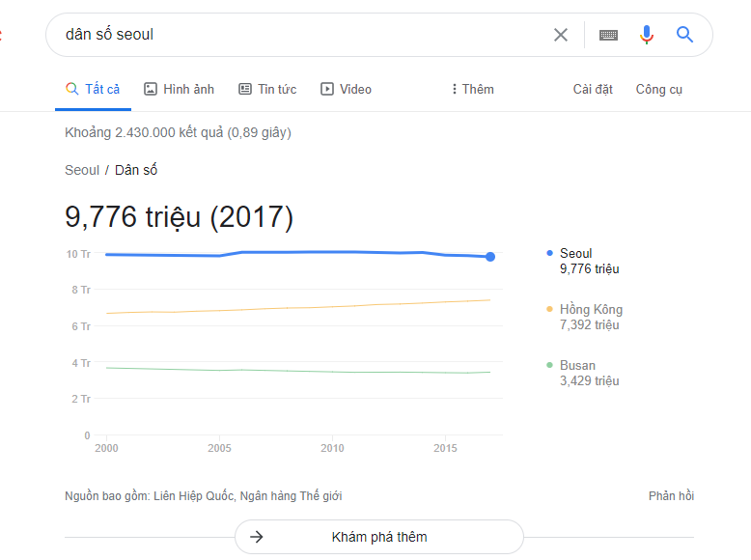This screenshot has height=560, width=751.
Task: Switch to the 'Hình ảnh' tab
Action: click(x=180, y=89)
